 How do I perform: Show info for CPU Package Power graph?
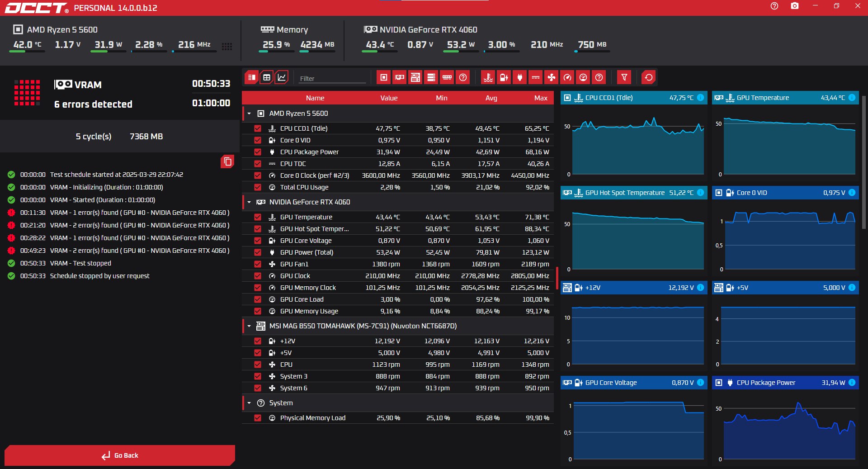click(x=852, y=383)
